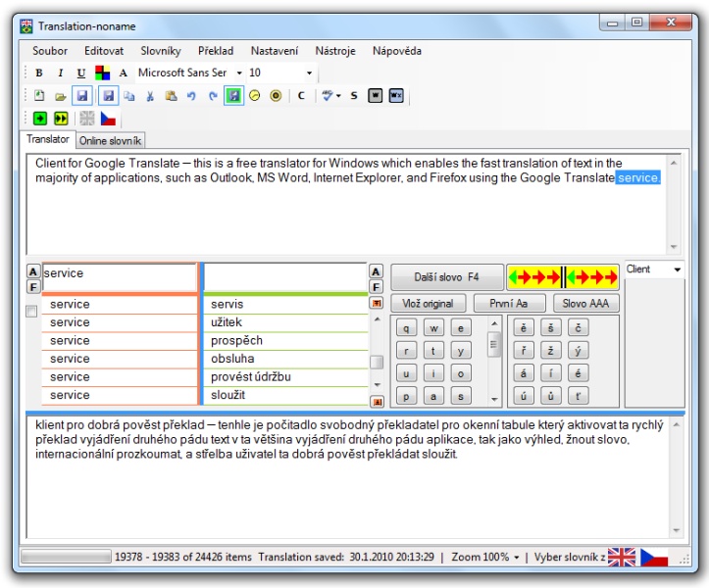The image size is (709, 588).
Task: Click the second floppy Save As icon
Action: tap(109, 96)
